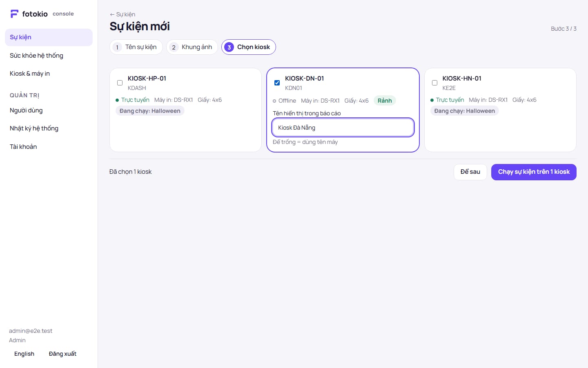Viewport: 588px width, 368px height.
Task: Open Nhật ký hệ thống
Action: click(49, 128)
